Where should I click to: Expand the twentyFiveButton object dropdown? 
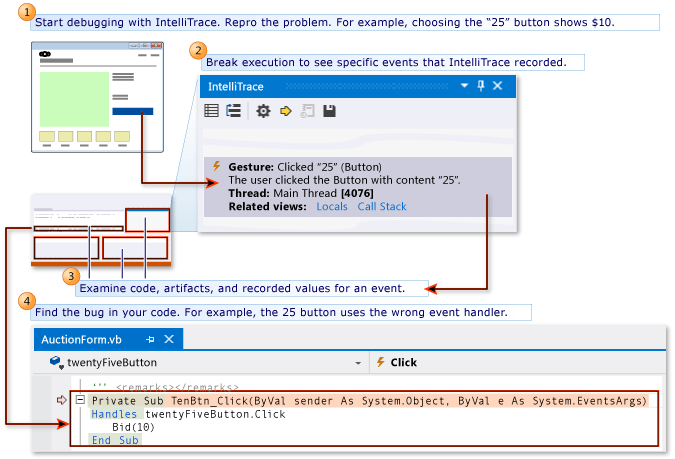[358, 362]
